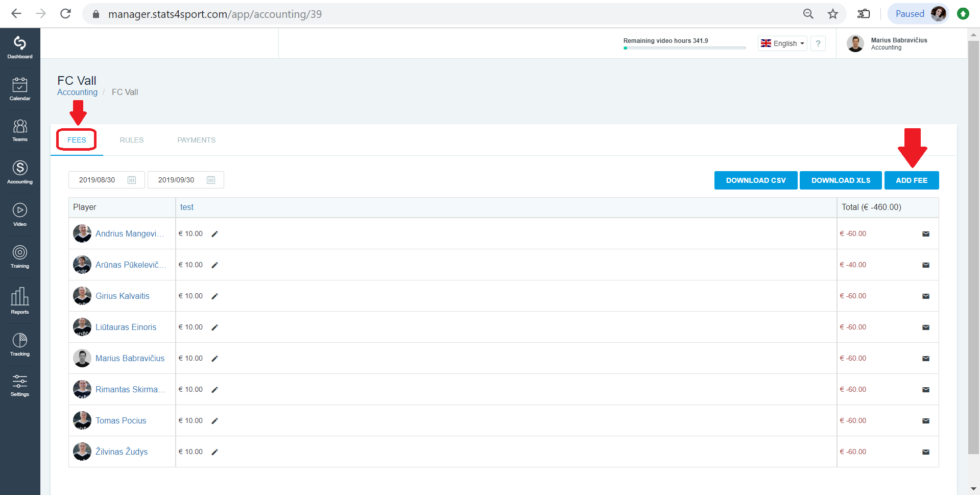This screenshot has width=980, height=495.
Task: Edit Tomas Pocius fee with pencil icon
Action: pos(215,421)
